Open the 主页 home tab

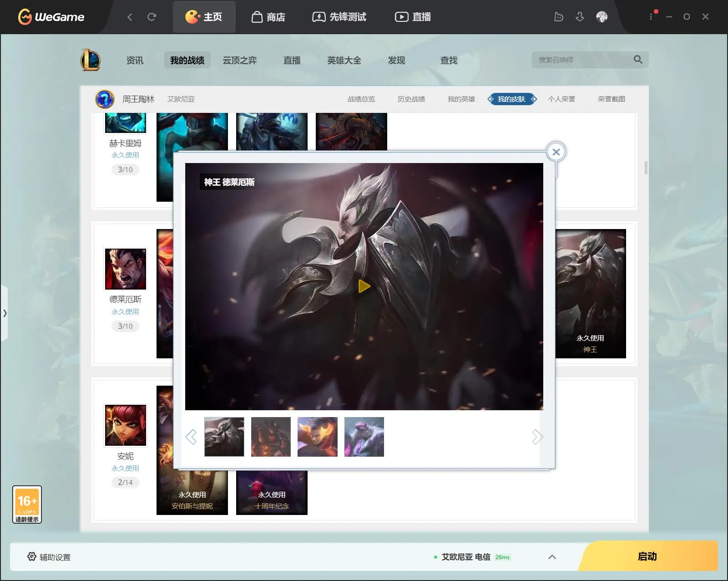(204, 17)
